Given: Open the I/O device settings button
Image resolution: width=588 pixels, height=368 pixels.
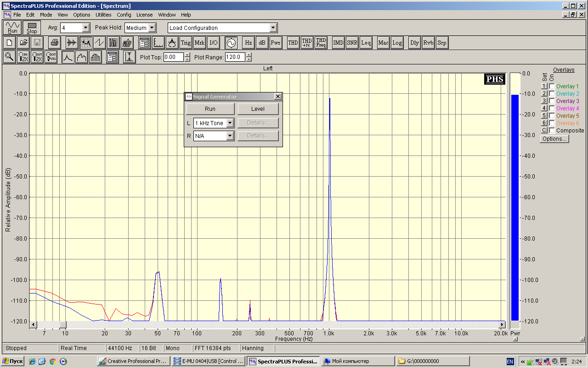Looking at the screenshot, I should [x=213, y=43].
